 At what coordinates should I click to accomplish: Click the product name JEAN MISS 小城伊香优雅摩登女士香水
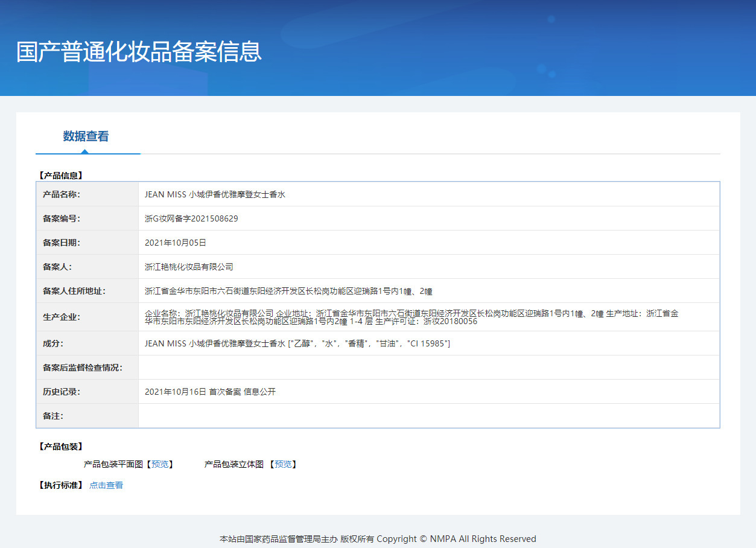215,194
